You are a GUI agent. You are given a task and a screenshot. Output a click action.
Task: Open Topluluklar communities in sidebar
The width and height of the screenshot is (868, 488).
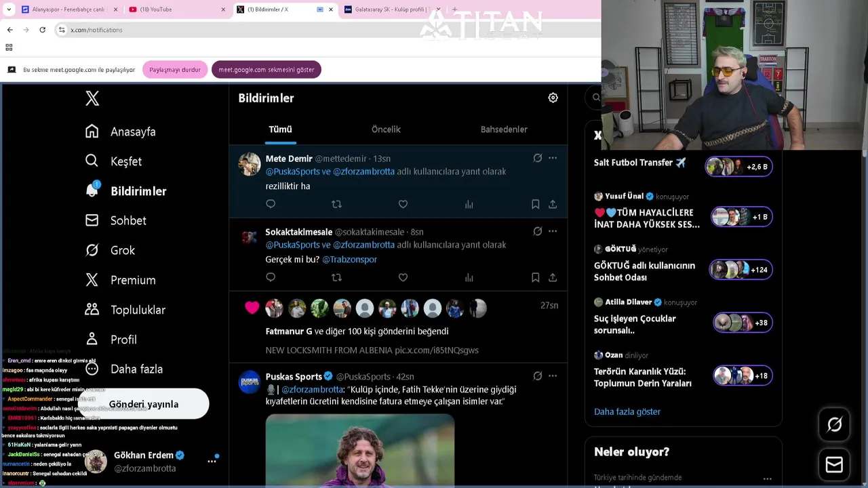(x=125, y=310)
